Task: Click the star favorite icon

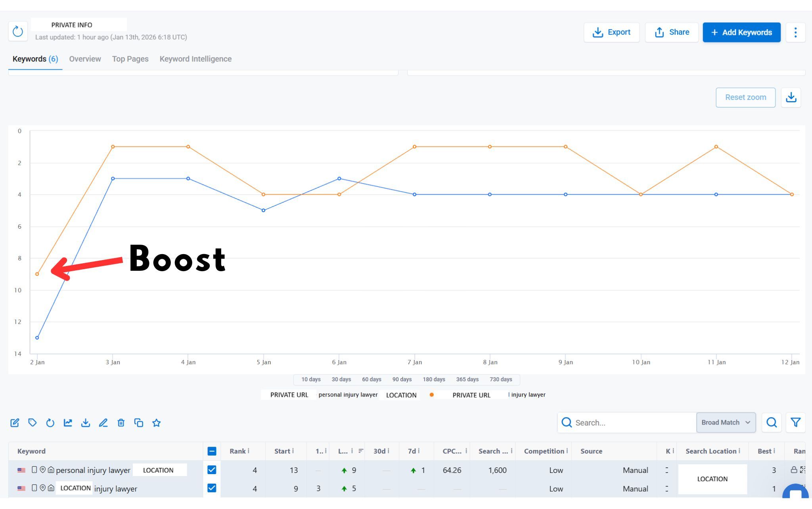Action: pyautogui.click(x=156, y=423)
